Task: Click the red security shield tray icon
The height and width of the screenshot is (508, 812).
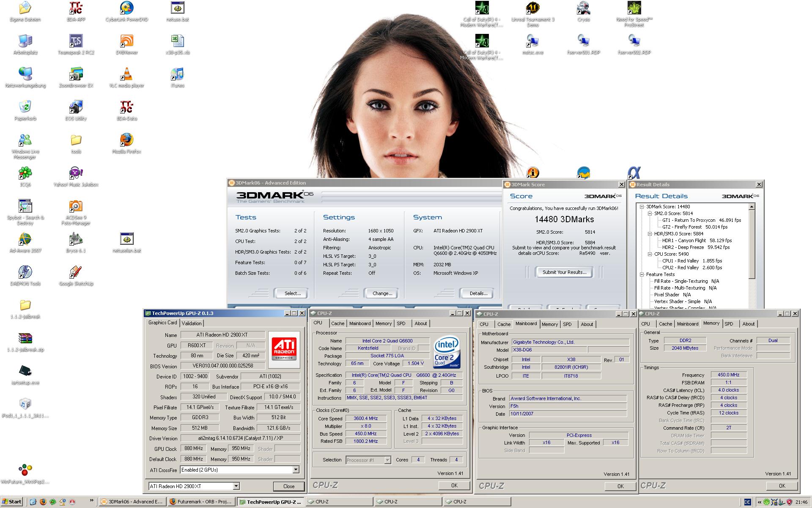Action: [x=789, y=502]
